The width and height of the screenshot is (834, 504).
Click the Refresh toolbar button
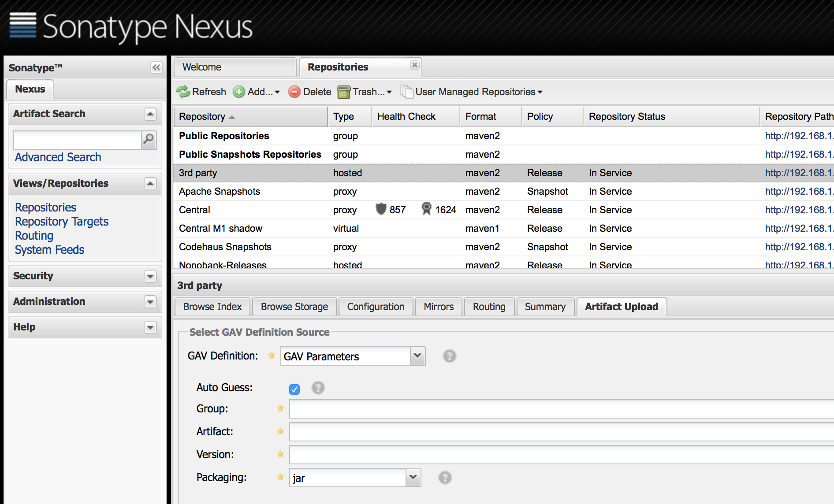click(201, 92)
